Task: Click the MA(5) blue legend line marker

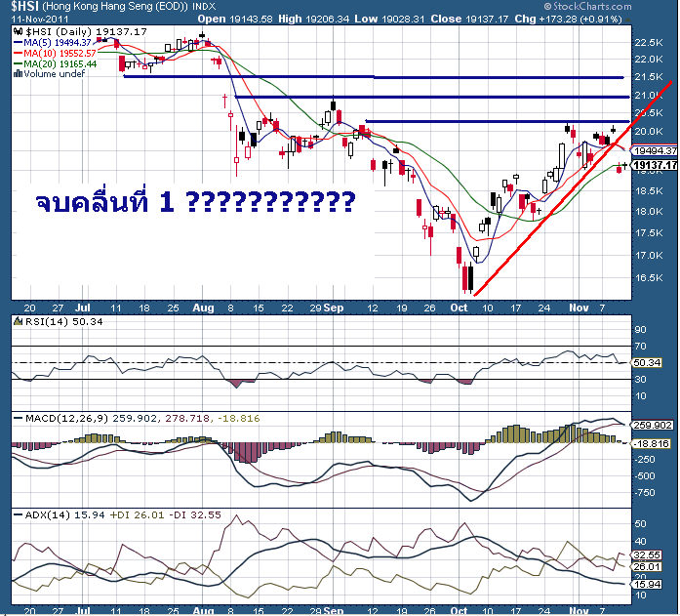Action: pos(18,42)
